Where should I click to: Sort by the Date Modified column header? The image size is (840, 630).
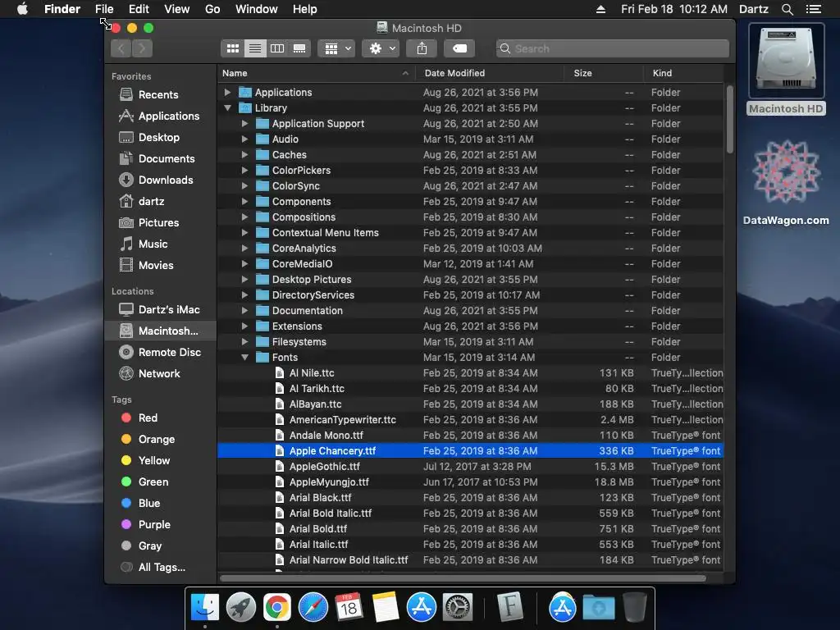(x=490, y=73)
